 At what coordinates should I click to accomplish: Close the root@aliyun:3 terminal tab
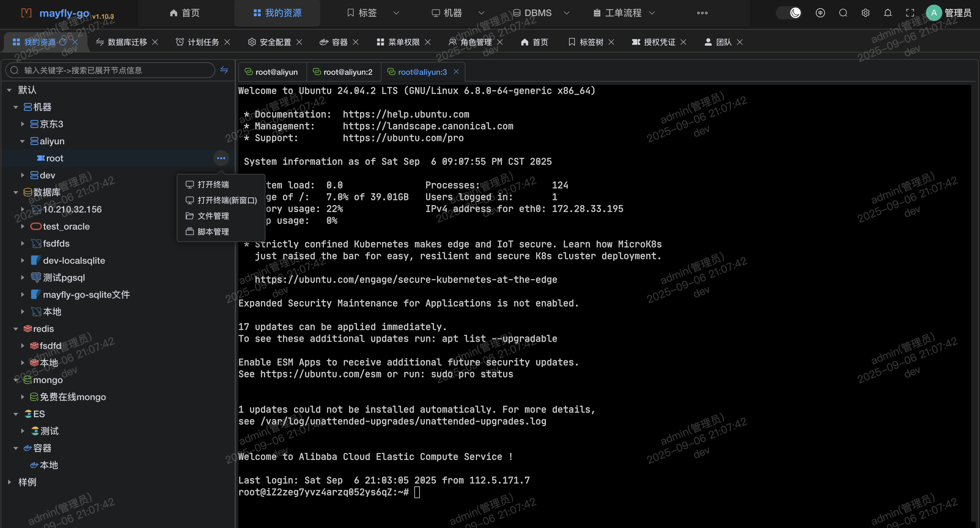pos(456,71)
